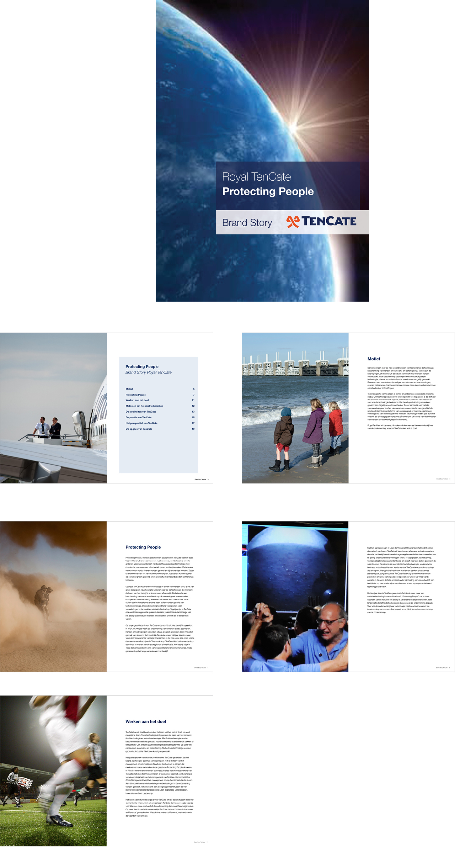
Task: Open the soldier in dust cloud photo
Action: point(53,597)
